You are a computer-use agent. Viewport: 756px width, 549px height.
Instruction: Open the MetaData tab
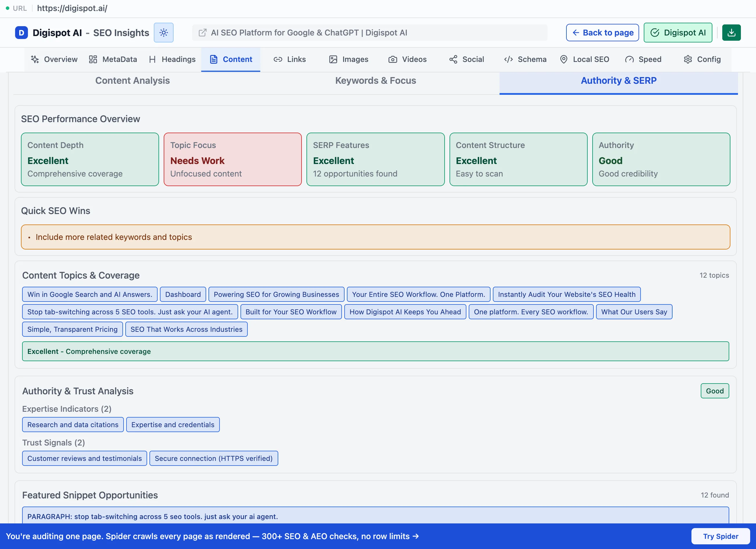(x=113, y=59)
